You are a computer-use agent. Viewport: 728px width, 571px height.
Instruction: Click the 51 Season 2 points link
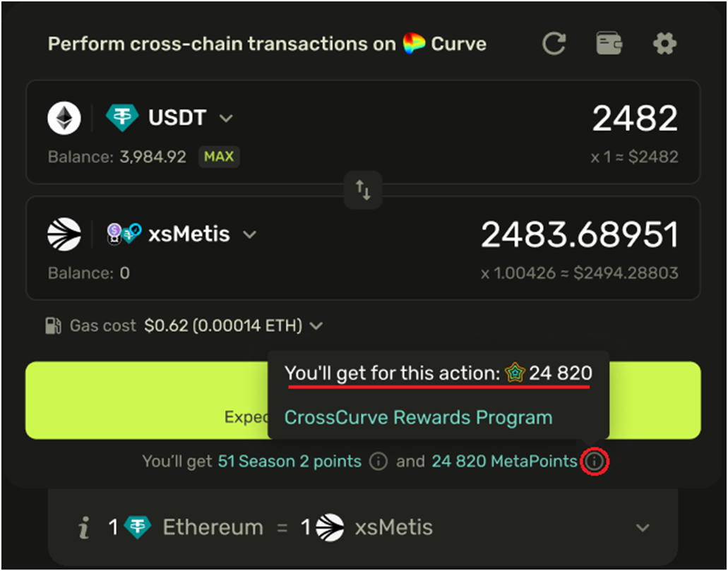coord(290,462)
